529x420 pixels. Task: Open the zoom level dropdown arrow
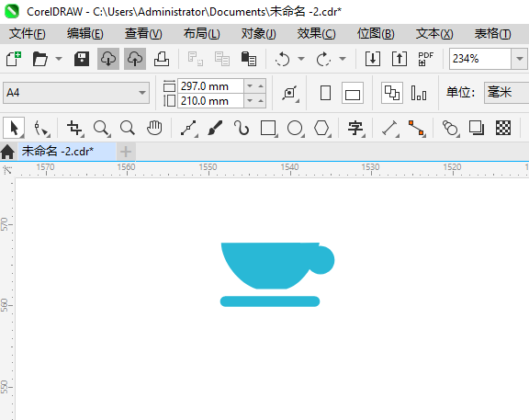pos(520,59)
